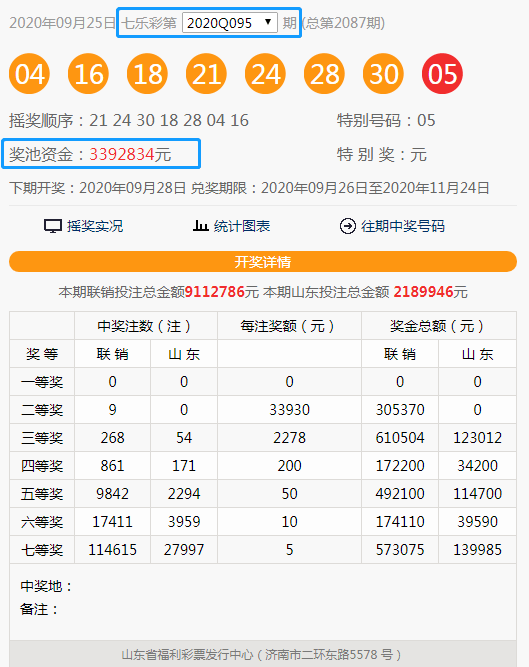
Task: Click the orange ball numbered 24
Action: (x=265, y=74)
